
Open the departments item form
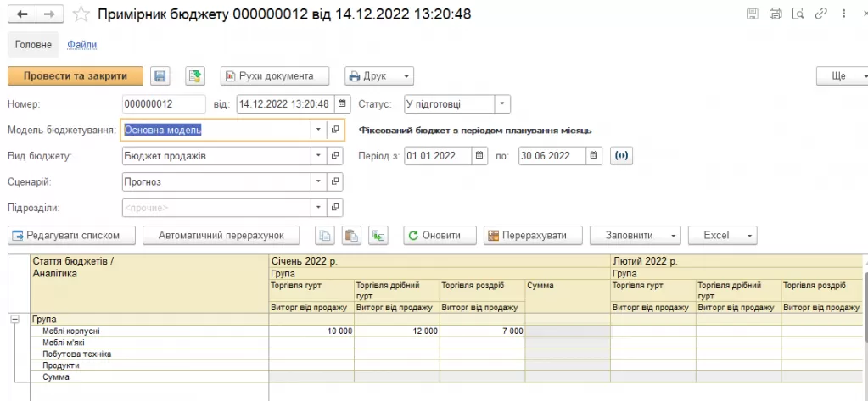click(x=335, y=208)
